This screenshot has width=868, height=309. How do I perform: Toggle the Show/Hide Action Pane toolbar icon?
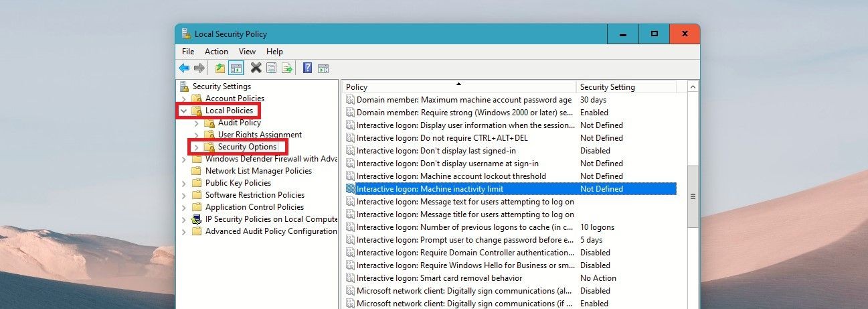(323, 68)
